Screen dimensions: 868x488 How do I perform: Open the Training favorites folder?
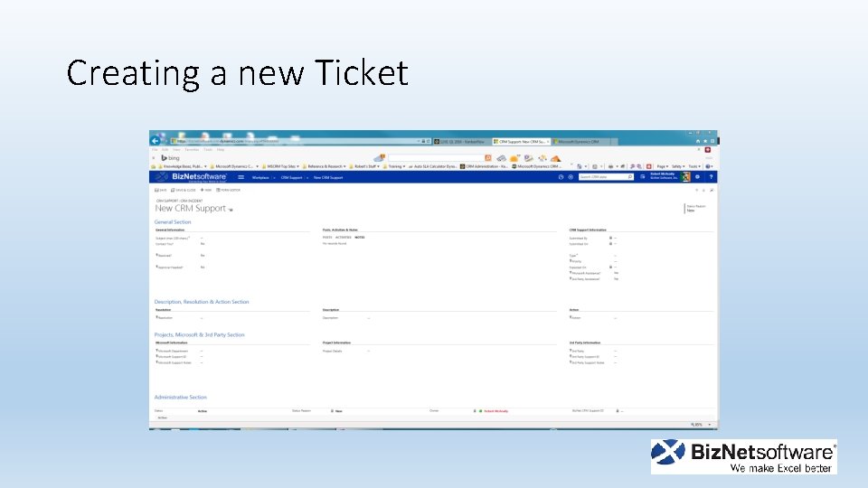(x=394, y=166)
